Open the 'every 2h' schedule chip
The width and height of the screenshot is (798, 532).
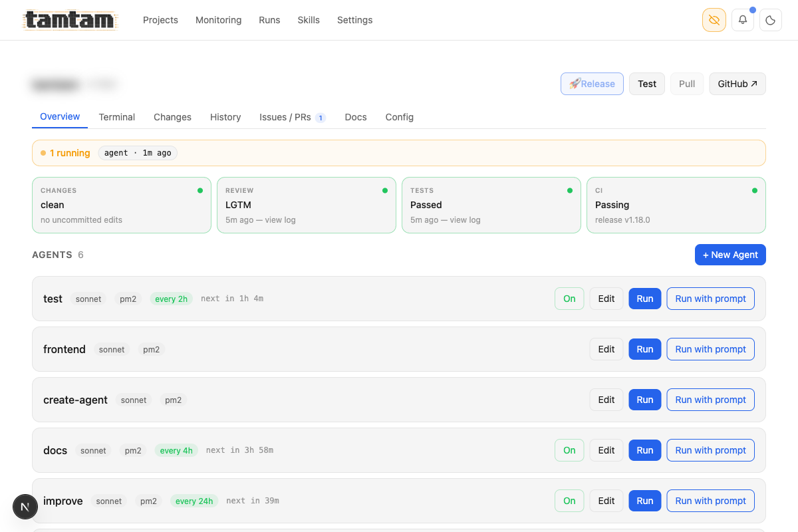click(x=171, y=299)
